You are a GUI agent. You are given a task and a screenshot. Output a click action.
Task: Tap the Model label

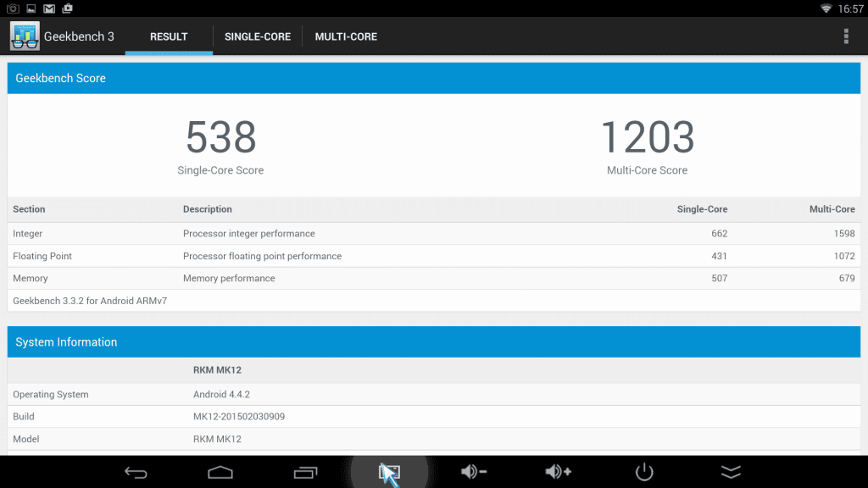tap(26, 440)
